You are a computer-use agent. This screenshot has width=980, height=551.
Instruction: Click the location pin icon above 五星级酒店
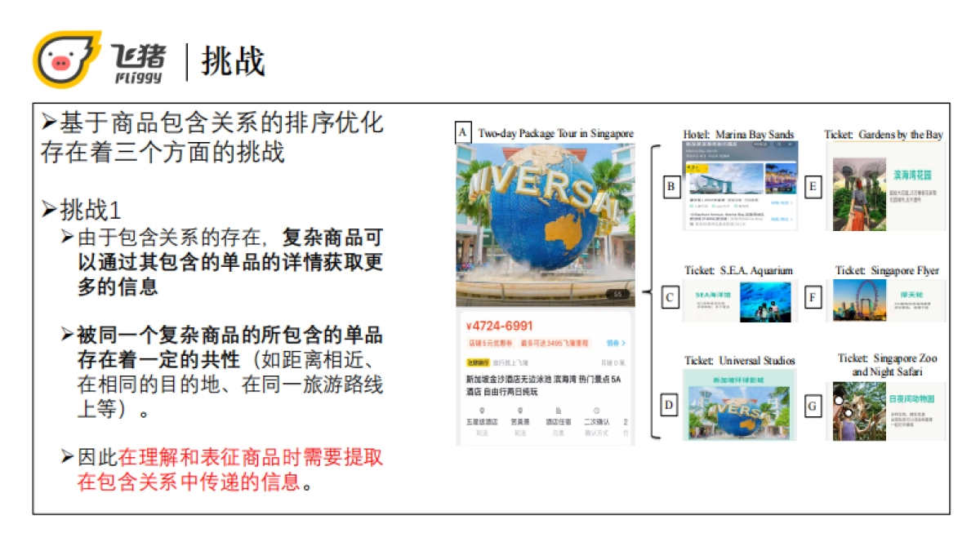[x=481, y=411]
